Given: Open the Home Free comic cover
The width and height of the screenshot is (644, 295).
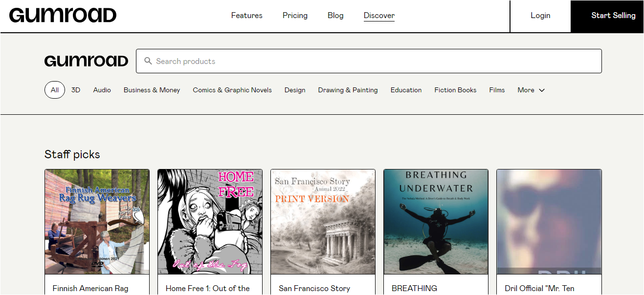Looking at the screenshot, I should click(210, 222).
